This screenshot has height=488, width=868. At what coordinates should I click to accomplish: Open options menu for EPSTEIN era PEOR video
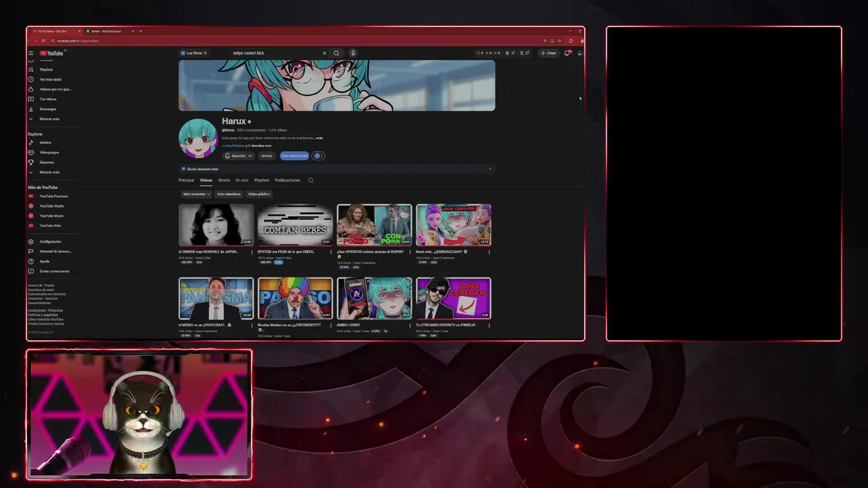click(x=331, y=252)
